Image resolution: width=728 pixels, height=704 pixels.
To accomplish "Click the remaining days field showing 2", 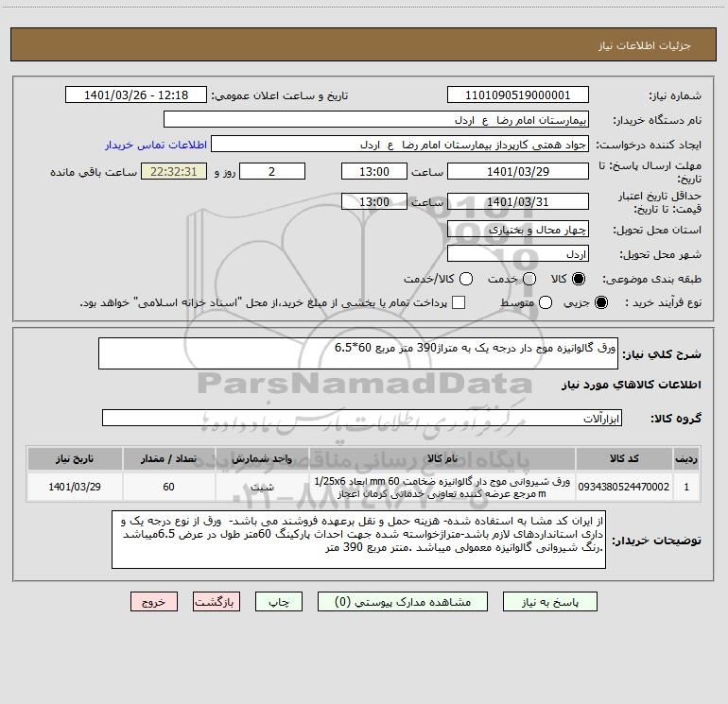I will click(x=272, y=171).
